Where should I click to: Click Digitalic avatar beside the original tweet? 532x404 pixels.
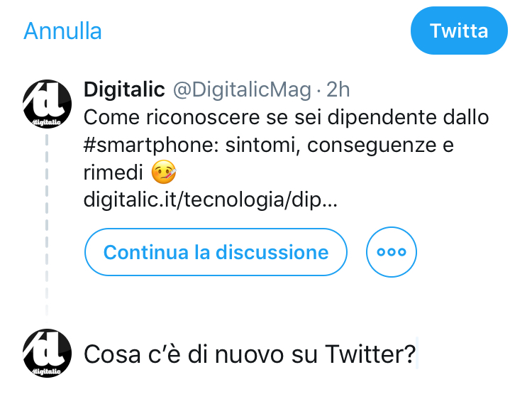tap(47, 104)
